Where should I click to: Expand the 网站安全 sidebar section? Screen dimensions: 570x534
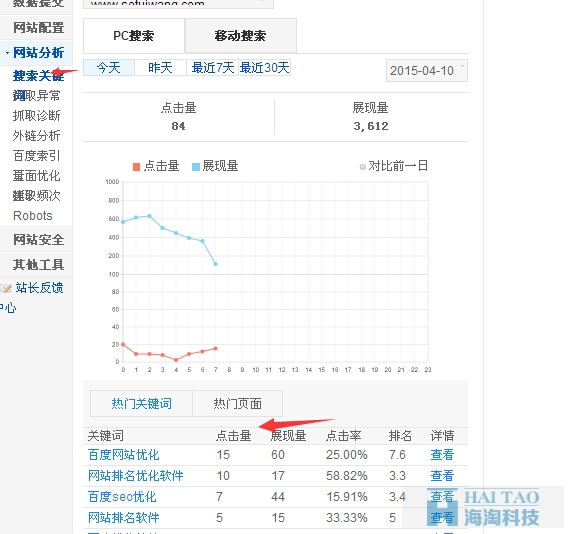[39, 240]
